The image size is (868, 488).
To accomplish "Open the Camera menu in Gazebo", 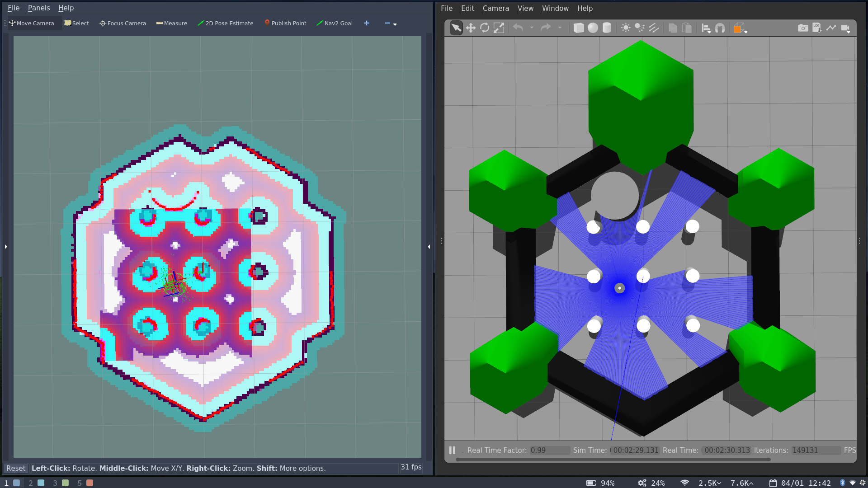I will (495, 8).
